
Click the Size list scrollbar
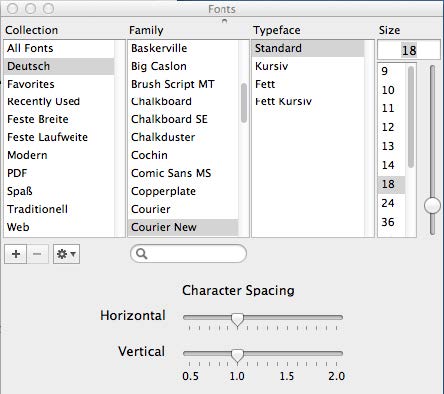pyautogui.click(x=411, y=117)
